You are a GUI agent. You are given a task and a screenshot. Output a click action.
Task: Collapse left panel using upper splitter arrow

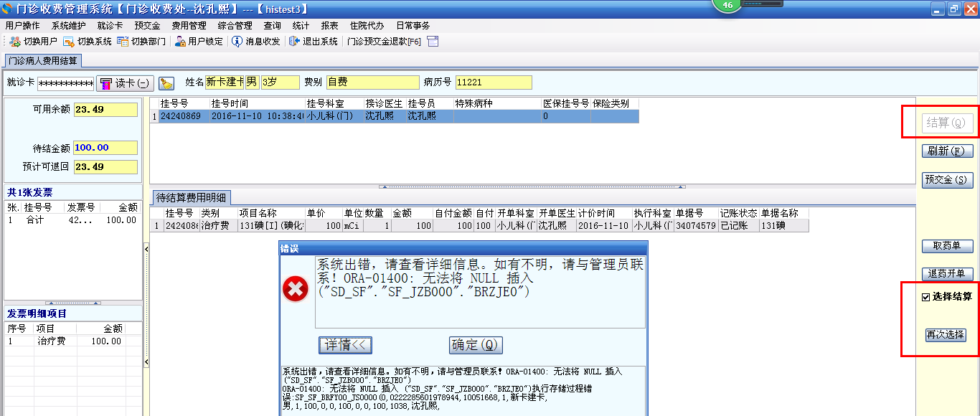coord(146,248)
